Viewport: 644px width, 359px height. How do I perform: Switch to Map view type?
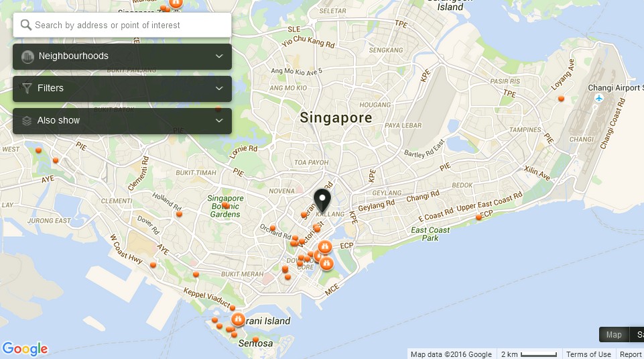614,335
